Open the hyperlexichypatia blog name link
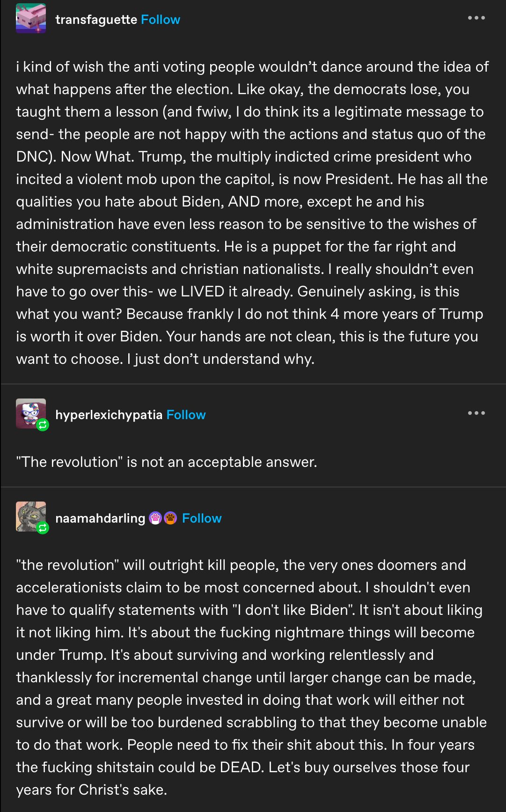506x812 pixels. coord(109,415)
